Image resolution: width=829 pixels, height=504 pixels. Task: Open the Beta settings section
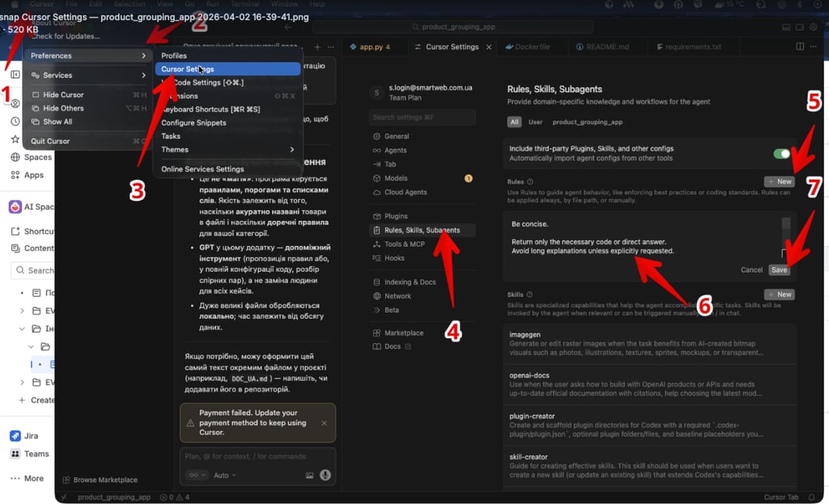click(x=391, y=310)
